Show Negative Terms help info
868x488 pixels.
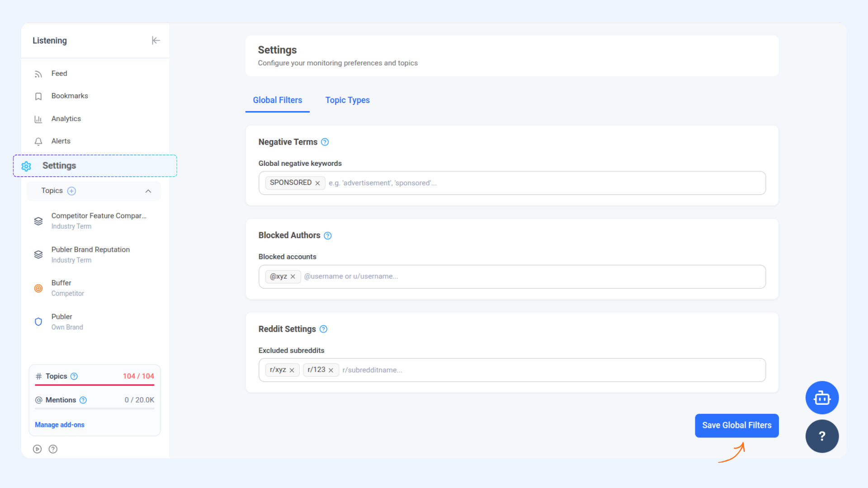tap(325, 142)
